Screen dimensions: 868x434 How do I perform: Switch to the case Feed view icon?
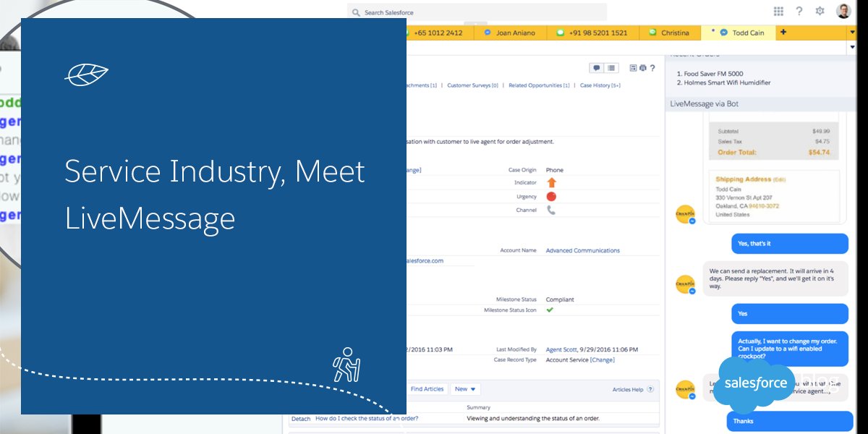pyautogui.click(x=597, y=68)
